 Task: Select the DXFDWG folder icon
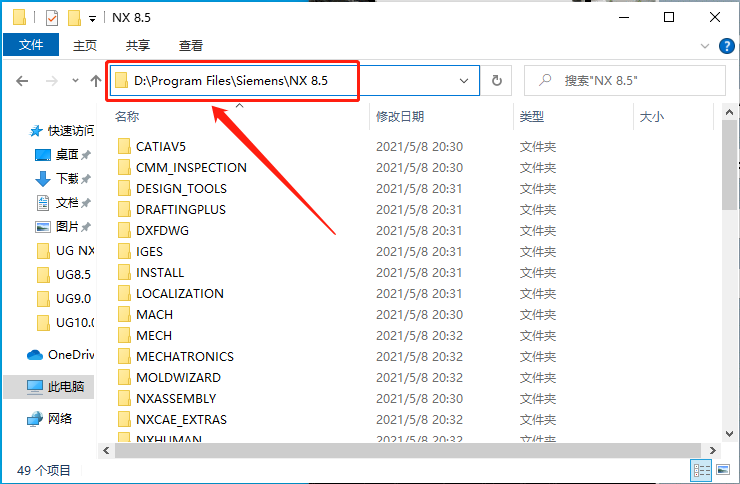tap(124, 230)
